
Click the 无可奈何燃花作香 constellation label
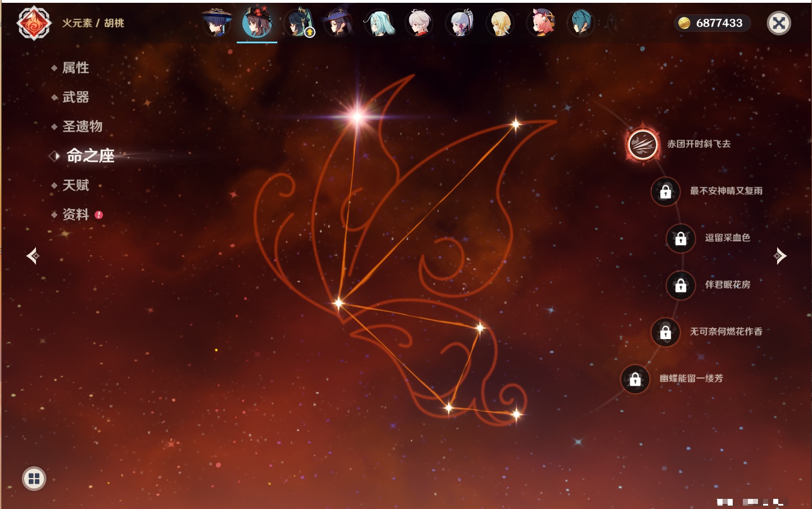tap(726, 331)
